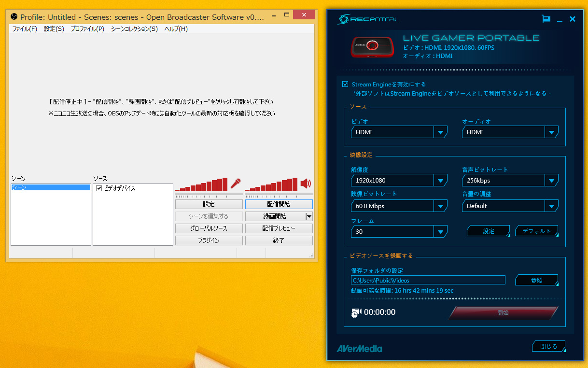The width and height of the screenshot is (588, 368).
Task: Mute the microphone icon in OBS
Action: point(236,184)
